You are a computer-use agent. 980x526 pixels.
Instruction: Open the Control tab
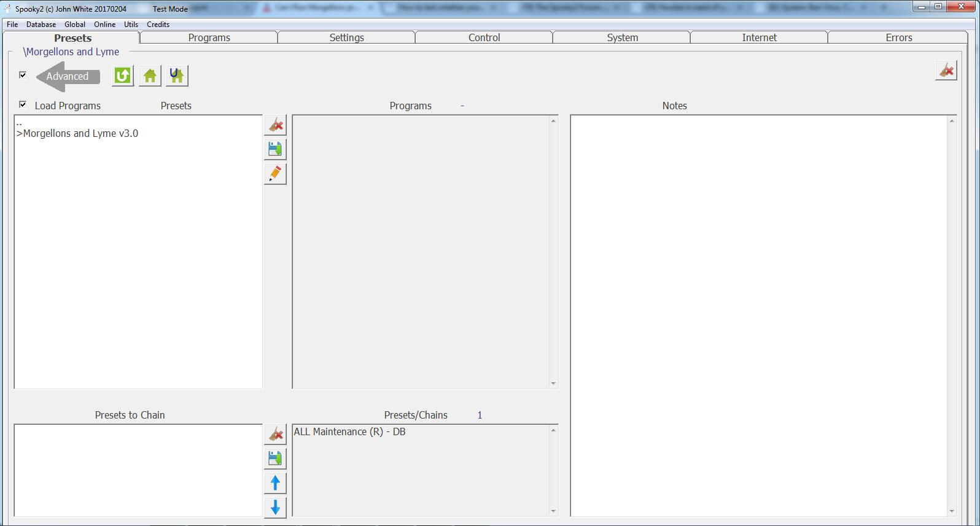[x=484, y=37]
